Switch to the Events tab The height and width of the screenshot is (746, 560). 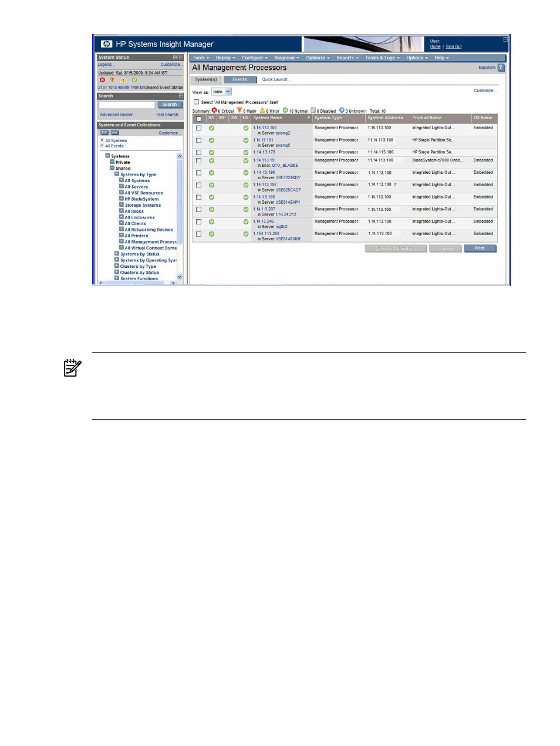click(239, 79)
